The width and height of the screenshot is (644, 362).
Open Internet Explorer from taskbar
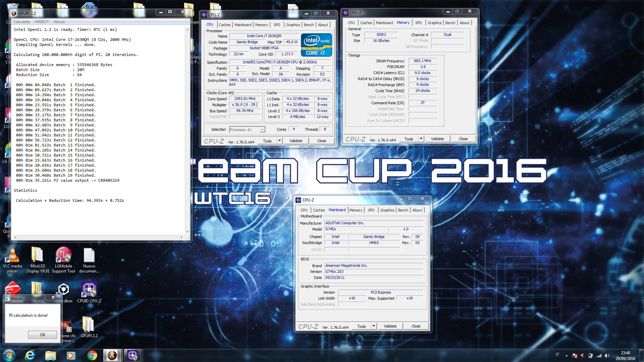pos(30,355)
